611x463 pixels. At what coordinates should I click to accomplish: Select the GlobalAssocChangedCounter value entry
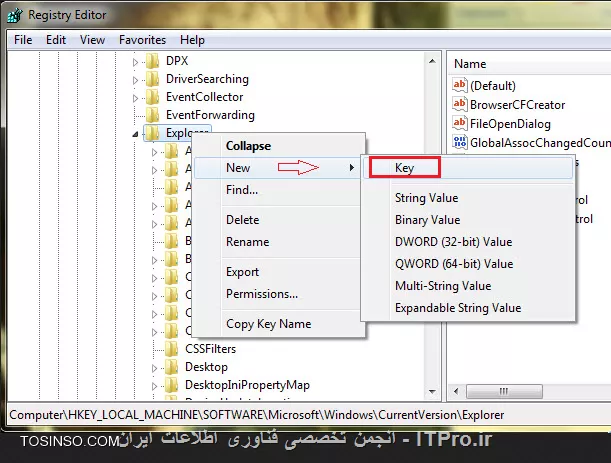(540, 143)
